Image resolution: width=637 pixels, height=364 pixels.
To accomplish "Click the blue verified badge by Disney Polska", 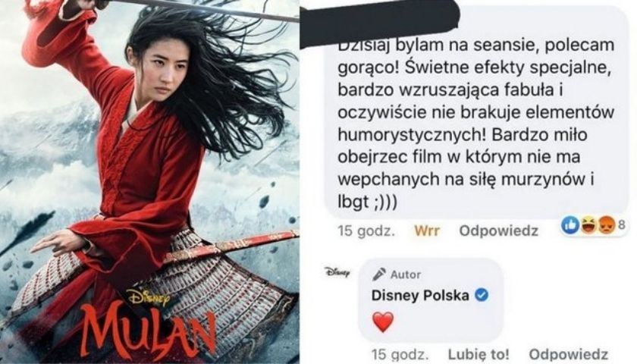I will [482, 295].
